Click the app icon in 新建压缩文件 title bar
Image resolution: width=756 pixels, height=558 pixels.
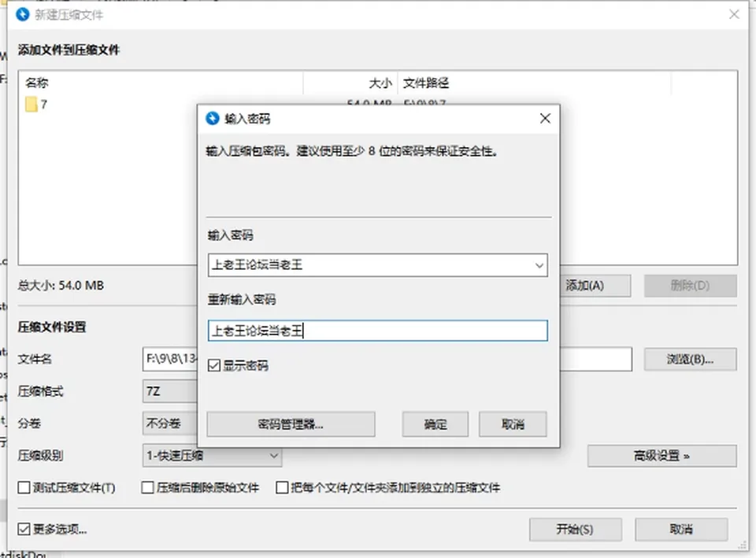point(23,14)
